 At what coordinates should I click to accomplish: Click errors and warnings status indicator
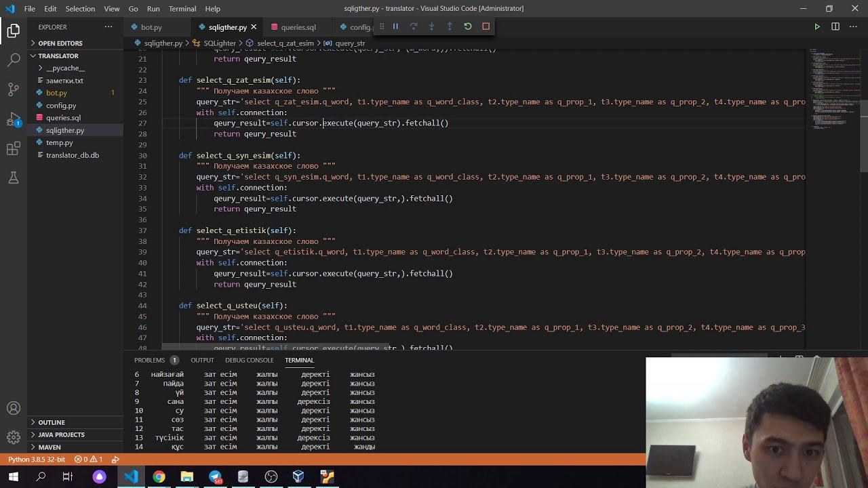click(88, 460)
